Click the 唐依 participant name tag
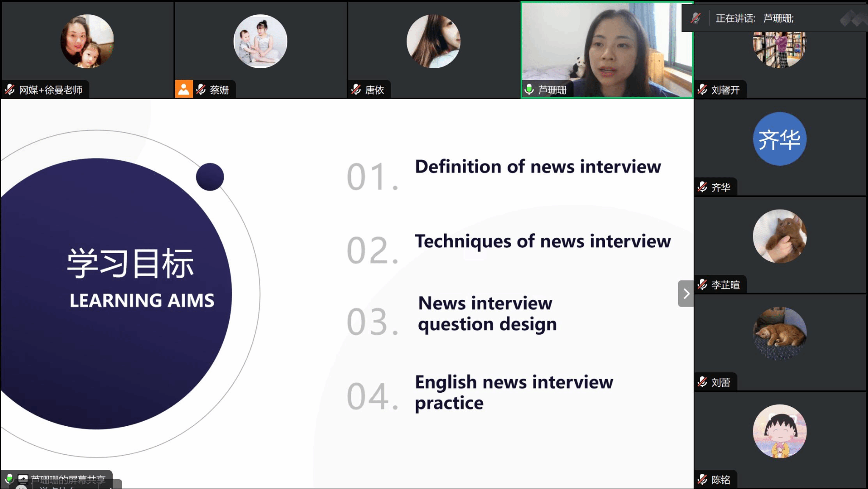 (375, 90)
